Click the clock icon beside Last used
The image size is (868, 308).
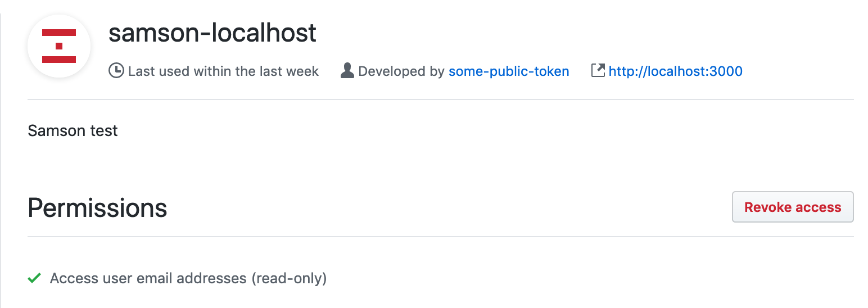click(x=116, y=71)
